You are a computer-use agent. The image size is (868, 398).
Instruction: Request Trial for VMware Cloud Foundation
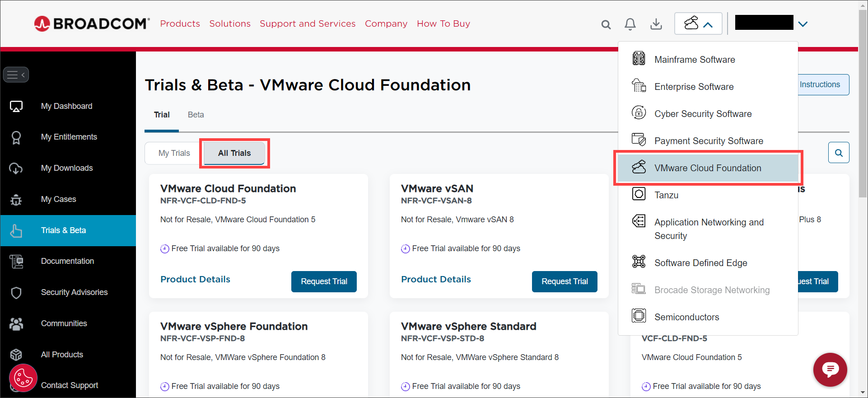[324, 281]
